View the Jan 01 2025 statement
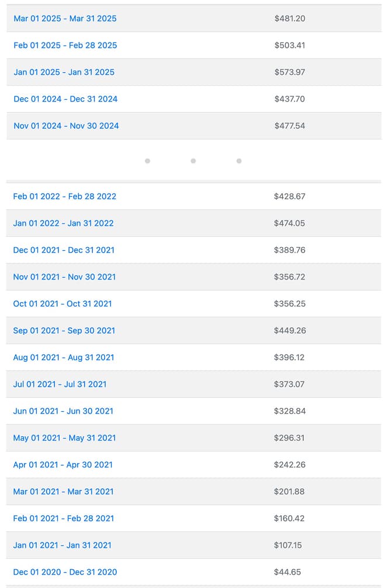Image resolution: width=386 pixels, height=588 pixels. (x=64, y=72)
